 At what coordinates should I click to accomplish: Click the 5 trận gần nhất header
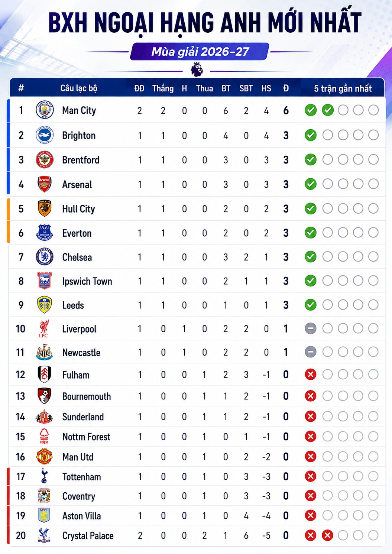[343, 88]
